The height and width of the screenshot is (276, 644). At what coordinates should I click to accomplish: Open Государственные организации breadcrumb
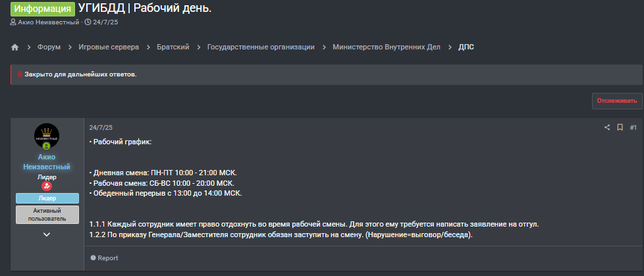pos(261,47)
